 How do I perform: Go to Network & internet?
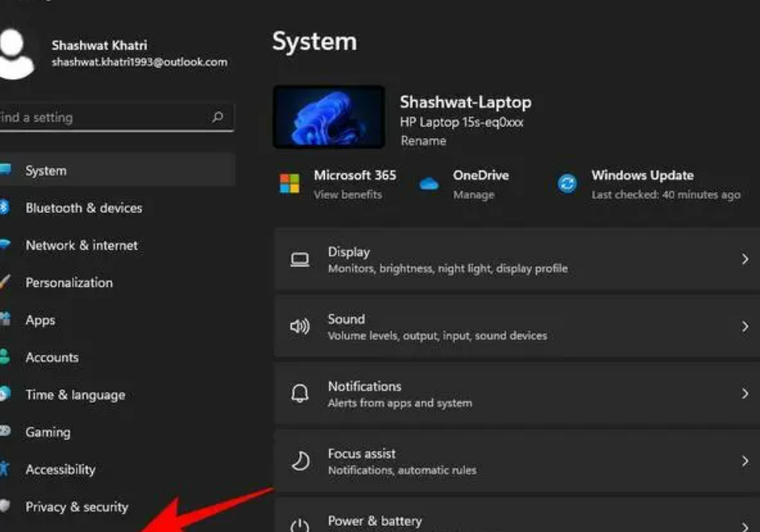[x=118, y=245]
